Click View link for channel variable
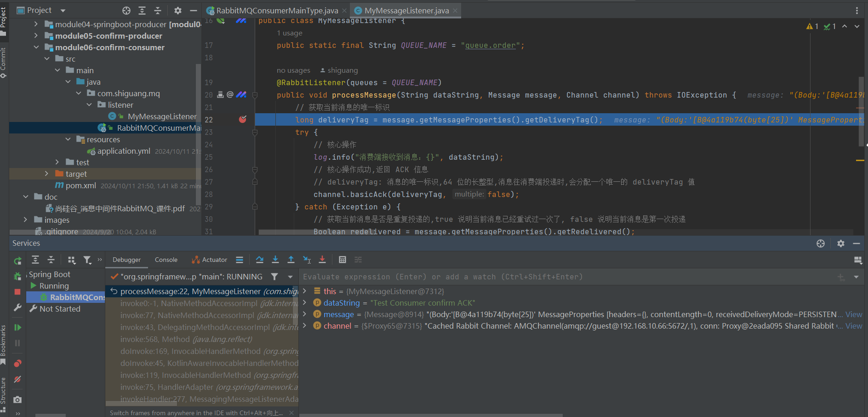The width and height of the screenshot is (868, 417). pyautogui.click(x=854, y=326)
